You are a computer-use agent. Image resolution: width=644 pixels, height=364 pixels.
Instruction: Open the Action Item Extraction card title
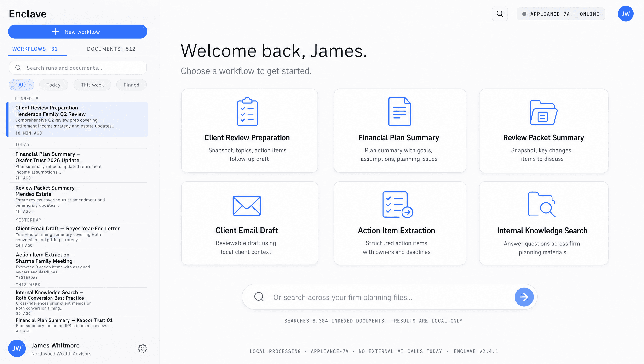397,230
